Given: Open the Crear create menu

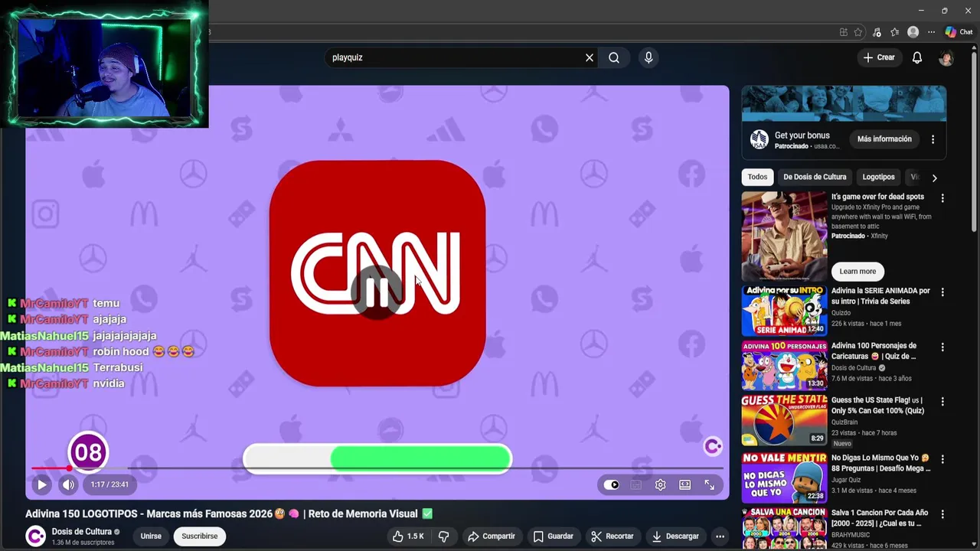Looking at the screenshot, I should pos(879,57).
